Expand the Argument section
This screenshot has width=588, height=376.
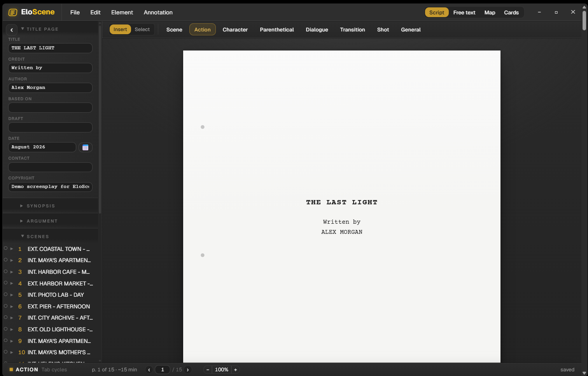point(22,221)
